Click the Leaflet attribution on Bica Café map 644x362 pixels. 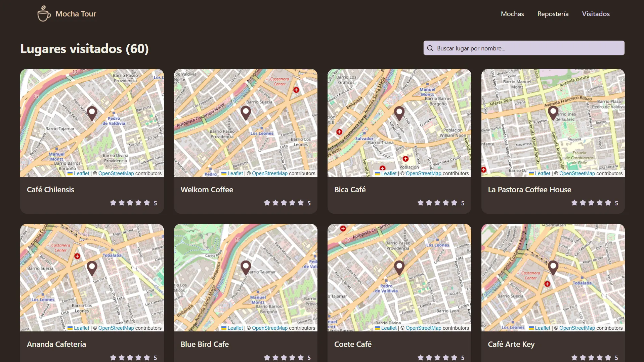pos(389,173)
